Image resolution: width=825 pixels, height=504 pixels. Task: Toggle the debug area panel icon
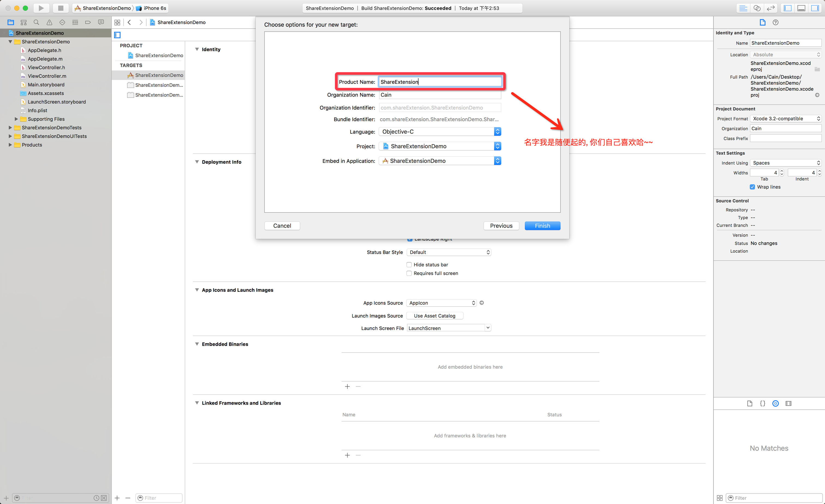[801, 8]
